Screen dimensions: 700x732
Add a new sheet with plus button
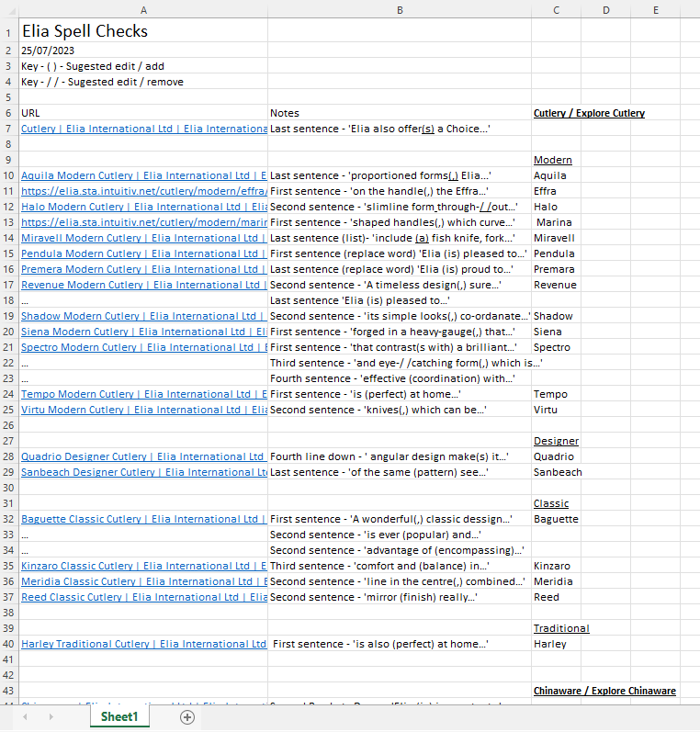click(187, 717)
